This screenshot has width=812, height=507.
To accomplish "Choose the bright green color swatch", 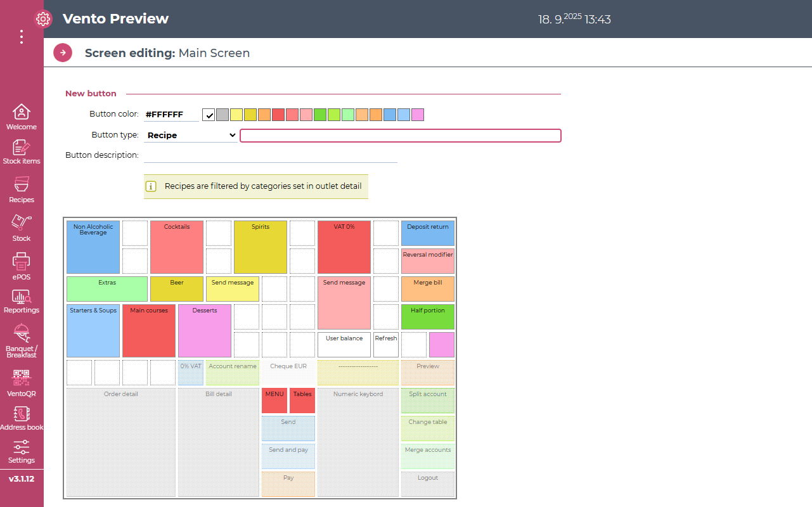I will click(320, 115).
